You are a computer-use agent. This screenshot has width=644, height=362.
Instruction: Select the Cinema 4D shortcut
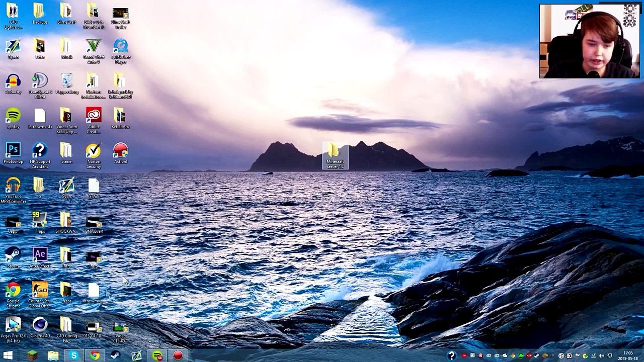(x=40, y=327)
